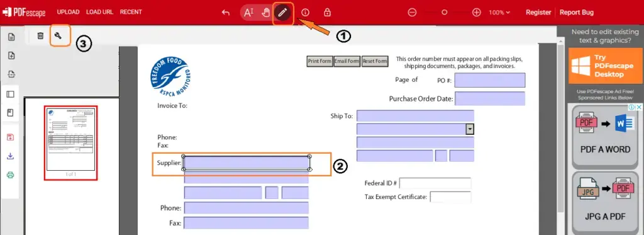644x235 pixels.
Task: Close the ad with the X icon
Action: tap(639, 107)
